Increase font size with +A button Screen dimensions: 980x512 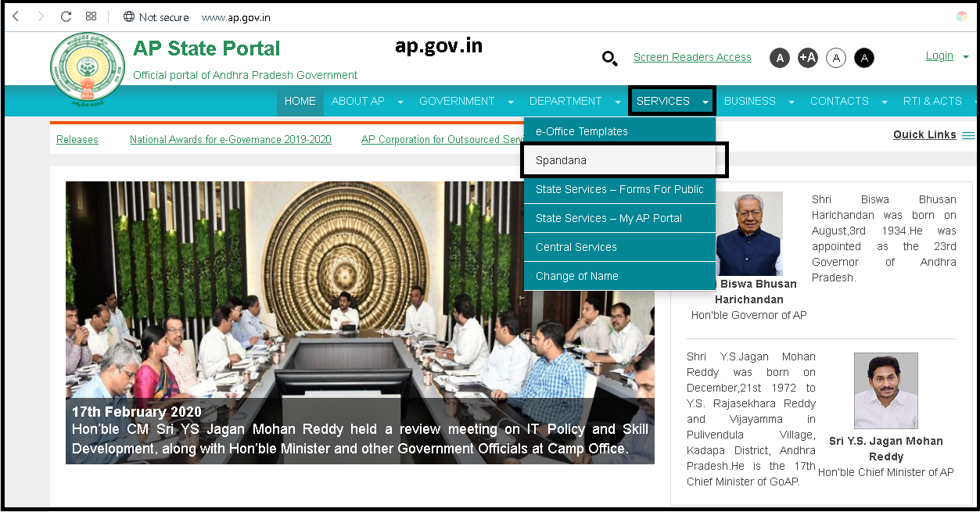808,57
